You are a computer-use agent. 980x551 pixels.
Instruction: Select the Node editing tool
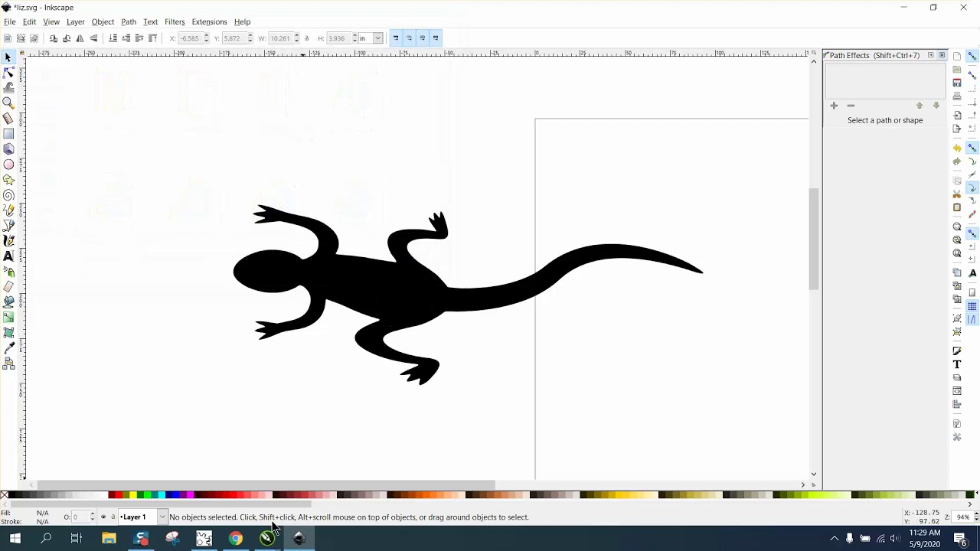coord(8,73)
